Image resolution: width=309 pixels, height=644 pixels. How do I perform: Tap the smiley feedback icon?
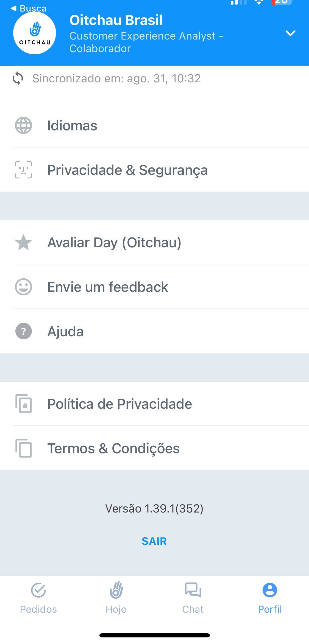coord(23,287)
